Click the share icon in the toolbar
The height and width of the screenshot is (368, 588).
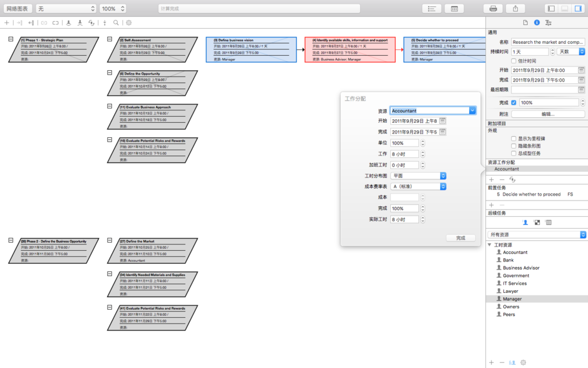point(515,8)
